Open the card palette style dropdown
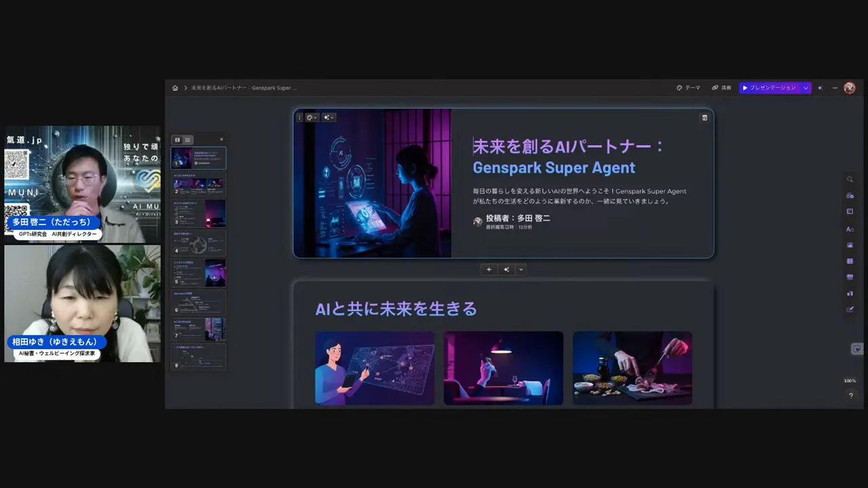 point(311,117)
